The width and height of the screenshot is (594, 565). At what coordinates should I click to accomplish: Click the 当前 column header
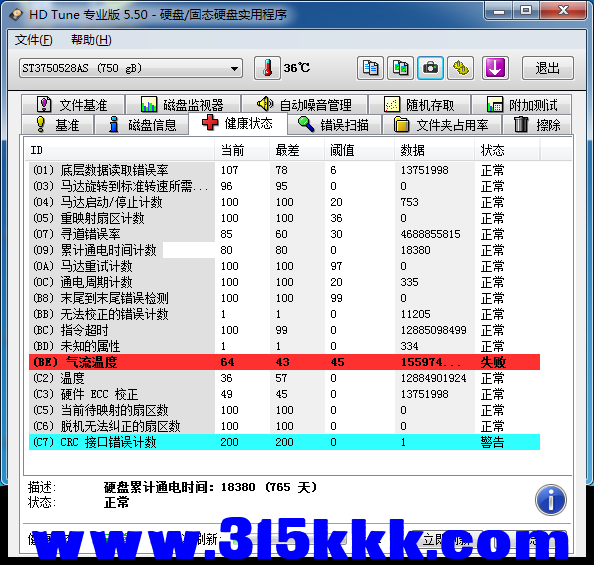pyautogui.click(x=242, y=150)
